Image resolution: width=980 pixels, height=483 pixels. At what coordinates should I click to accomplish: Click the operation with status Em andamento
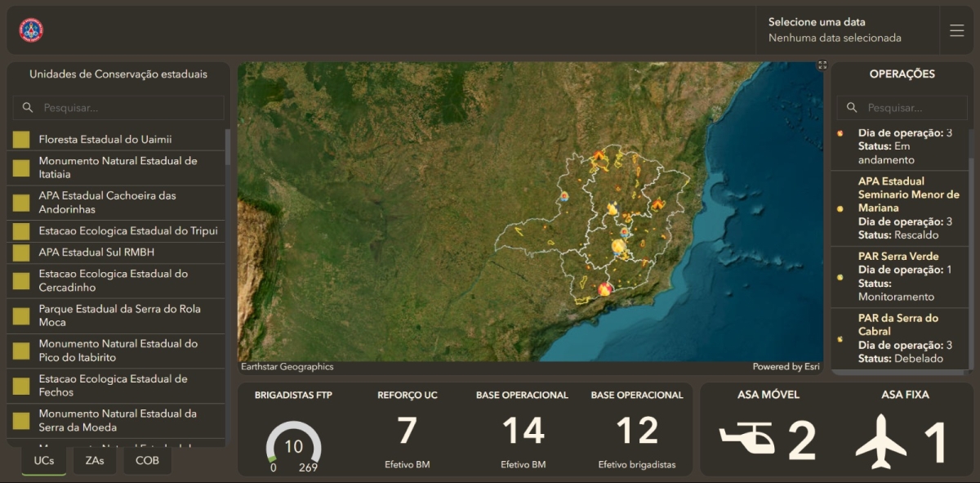(900, 147)
